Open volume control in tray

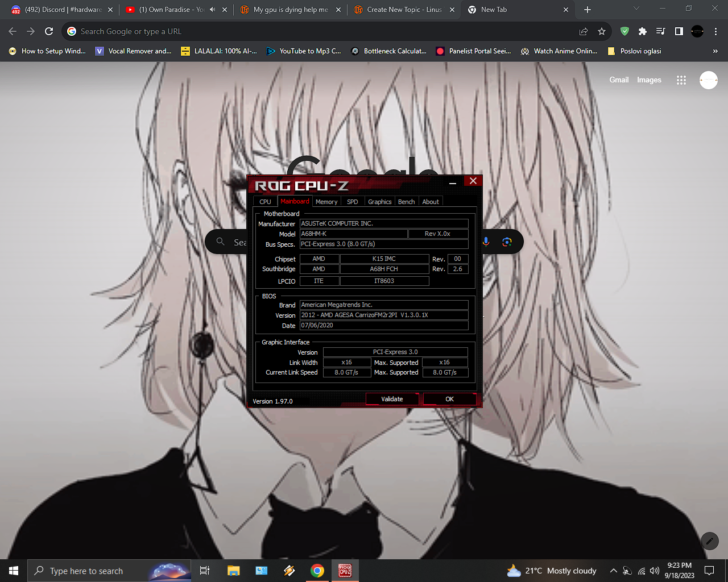655,571
